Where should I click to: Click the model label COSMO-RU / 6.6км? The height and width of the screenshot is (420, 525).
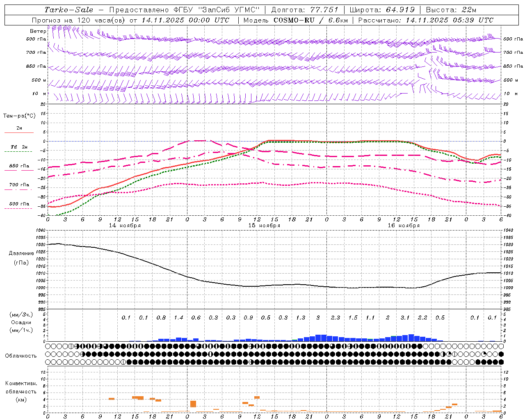[x=311, y=20]
